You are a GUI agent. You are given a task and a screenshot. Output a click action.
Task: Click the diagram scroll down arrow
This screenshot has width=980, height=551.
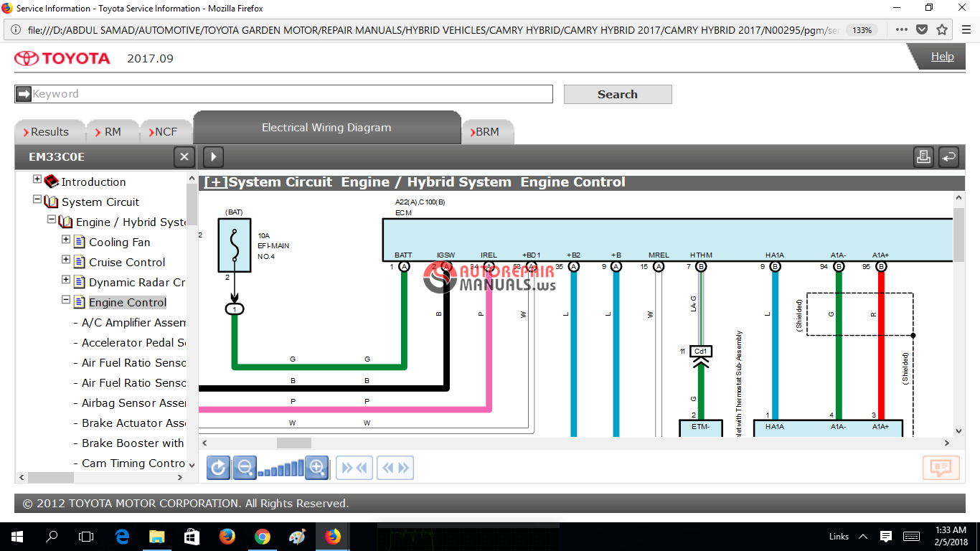(959, 432)
